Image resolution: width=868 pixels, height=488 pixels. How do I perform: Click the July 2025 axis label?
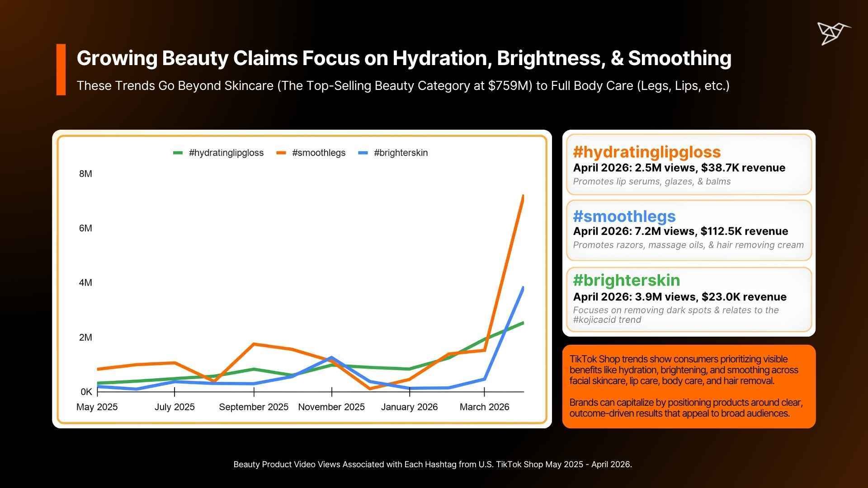coord(175,407)
